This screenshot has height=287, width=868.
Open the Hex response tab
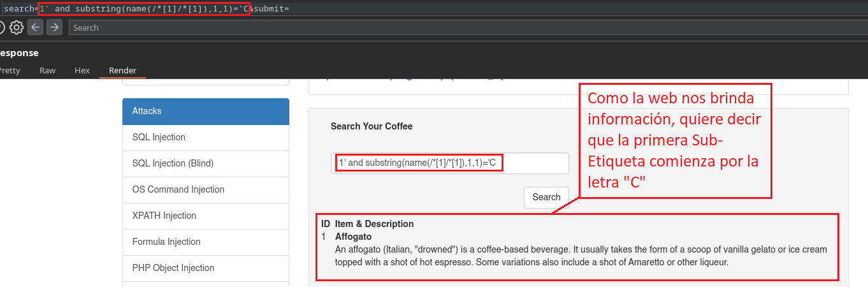(x=82, y=71)
